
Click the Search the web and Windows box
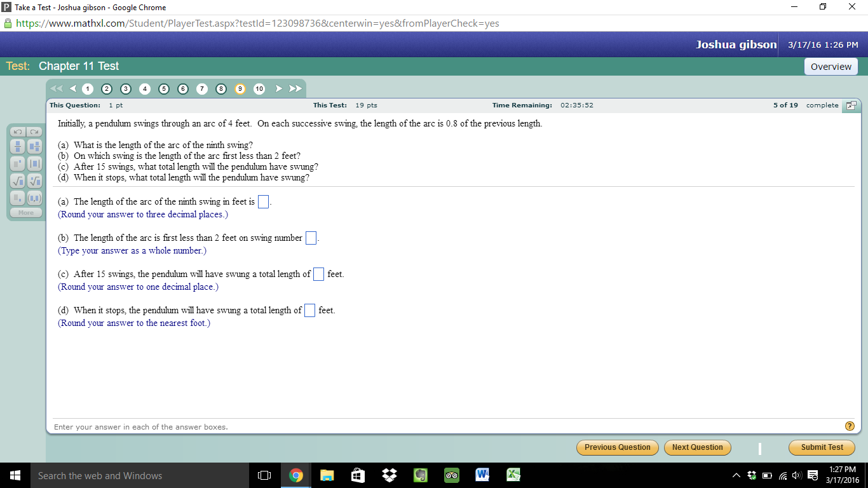point(141,475)
